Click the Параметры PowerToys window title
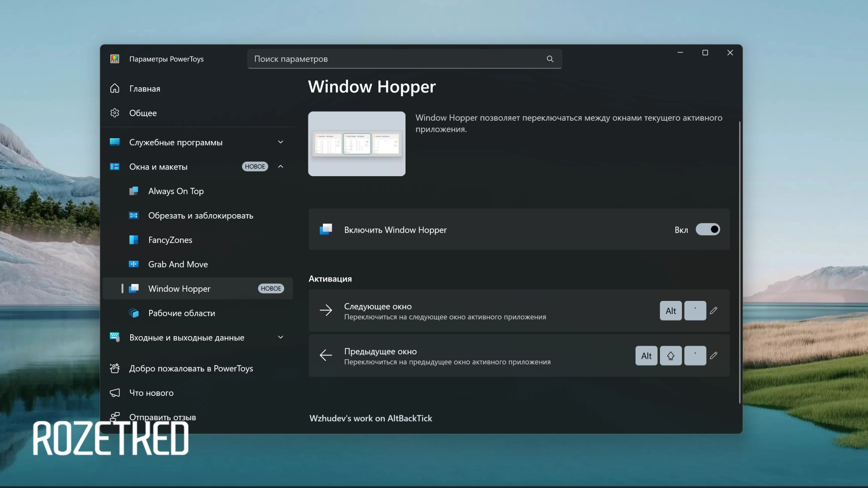The image size is (868, 488). point(166,59)
